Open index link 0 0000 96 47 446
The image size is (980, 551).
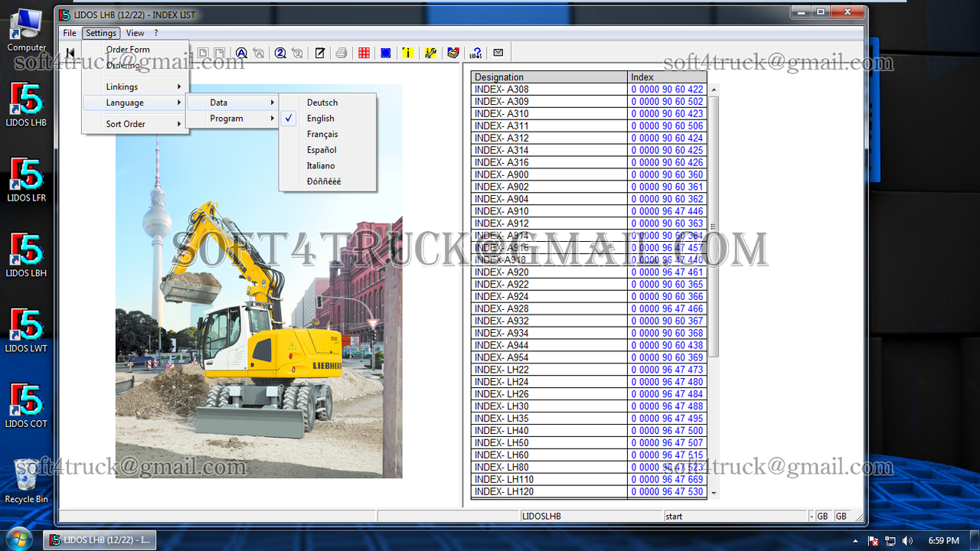667,211
